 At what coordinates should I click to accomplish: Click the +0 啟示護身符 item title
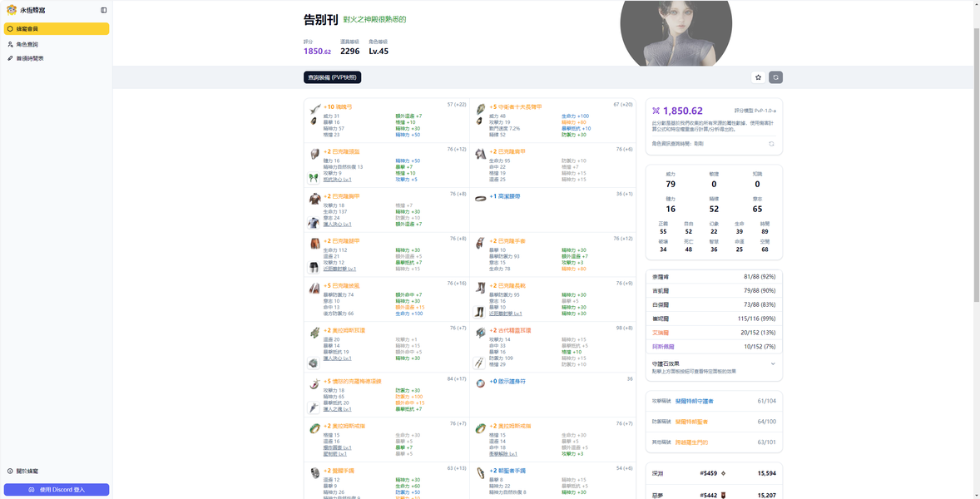pyautogui.click(x=507, y=381)
